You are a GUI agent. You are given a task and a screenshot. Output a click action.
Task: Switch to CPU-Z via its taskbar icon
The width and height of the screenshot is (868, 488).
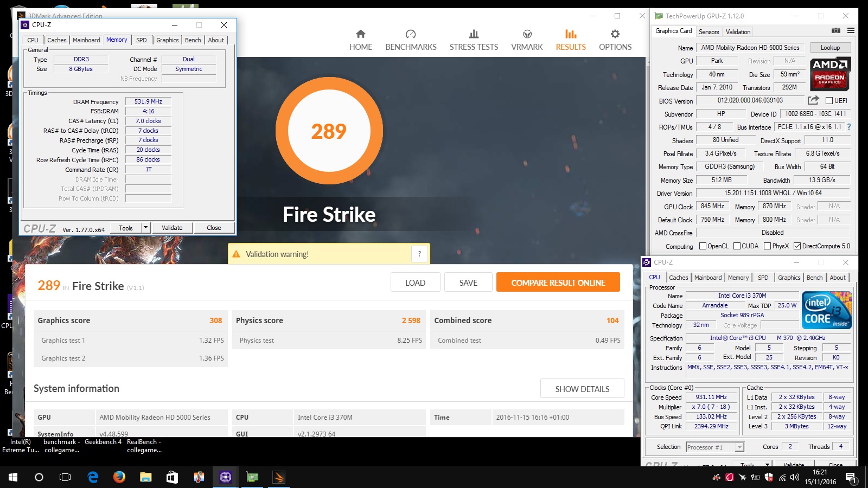coord(226,477)
